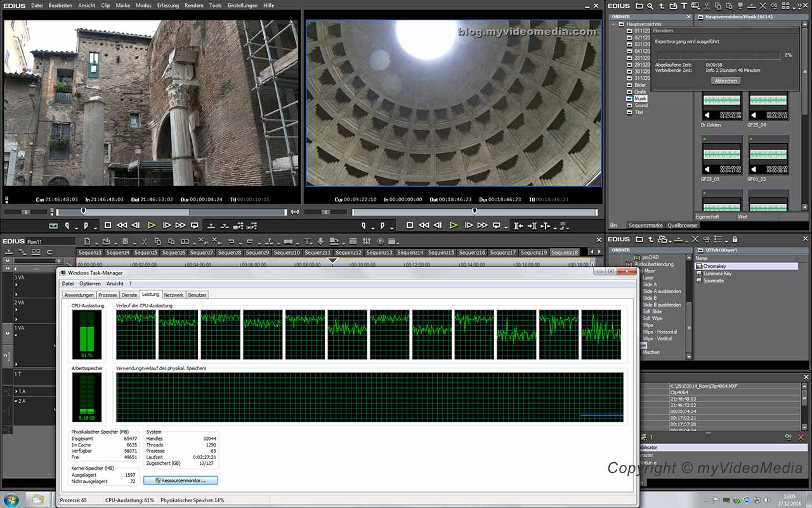Click the scissors cut icon in the bin toolbar
The image size is (812, 508).
coord(707,6)
